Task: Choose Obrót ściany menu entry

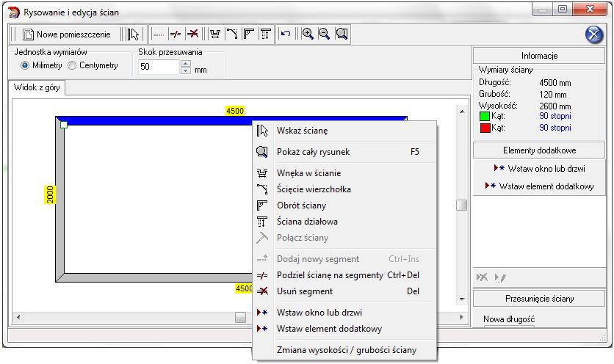Action: point(344,205)
